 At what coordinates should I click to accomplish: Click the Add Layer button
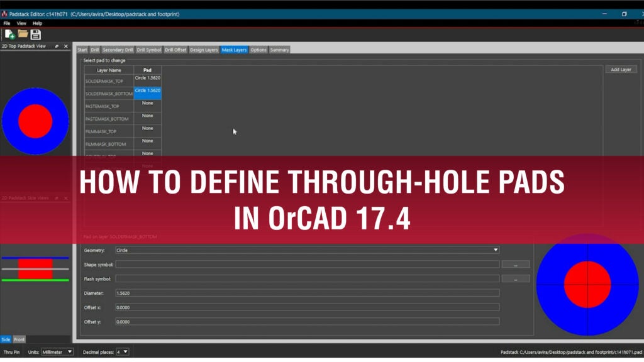coord(621,69)
